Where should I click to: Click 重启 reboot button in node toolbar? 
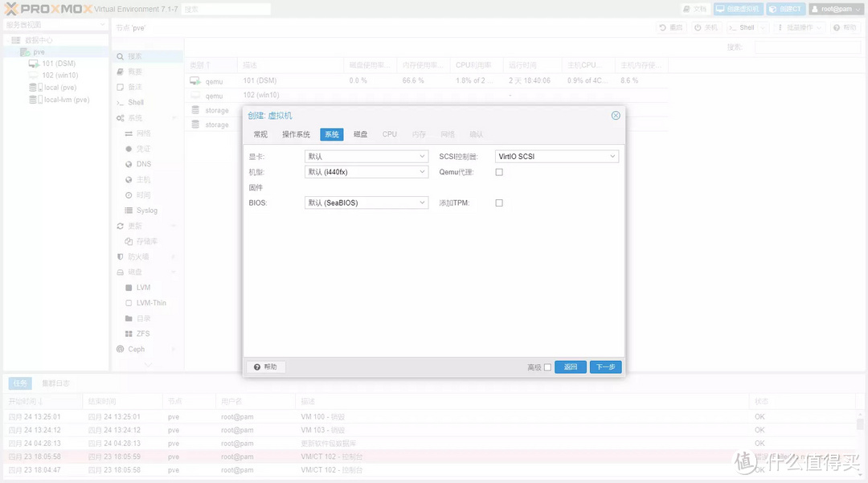pos(671,27)
